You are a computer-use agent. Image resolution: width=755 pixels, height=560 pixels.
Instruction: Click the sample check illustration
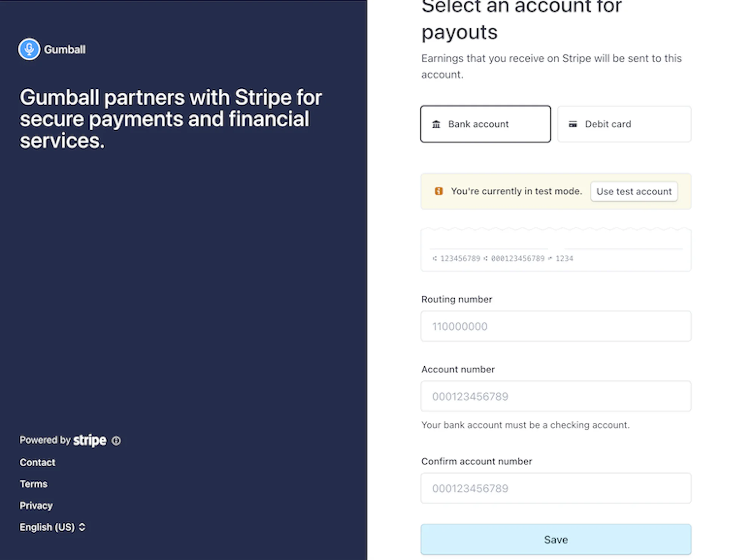pos(556,250)
